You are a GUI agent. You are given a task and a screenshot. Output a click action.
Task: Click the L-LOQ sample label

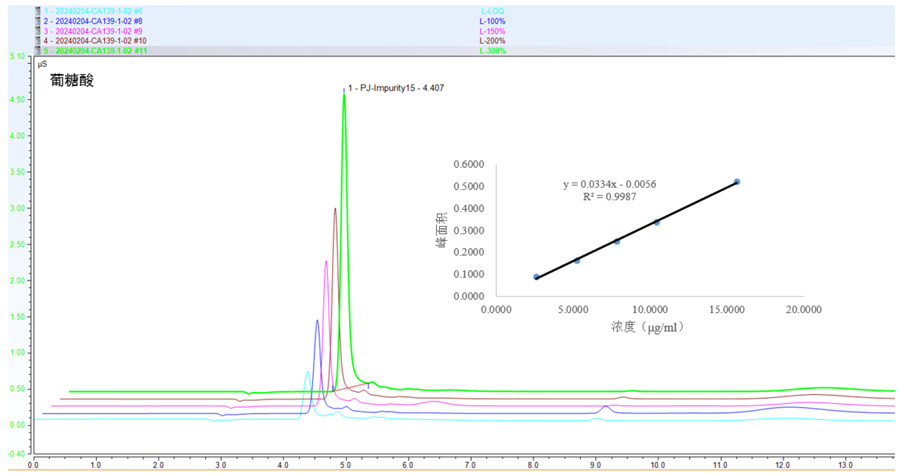tap(492, 10)
